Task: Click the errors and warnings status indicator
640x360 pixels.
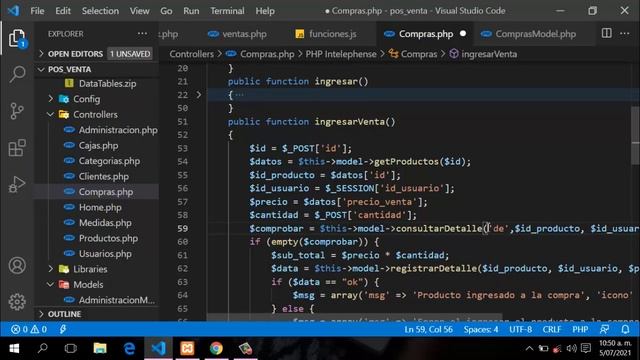Action: coord(29,329)
